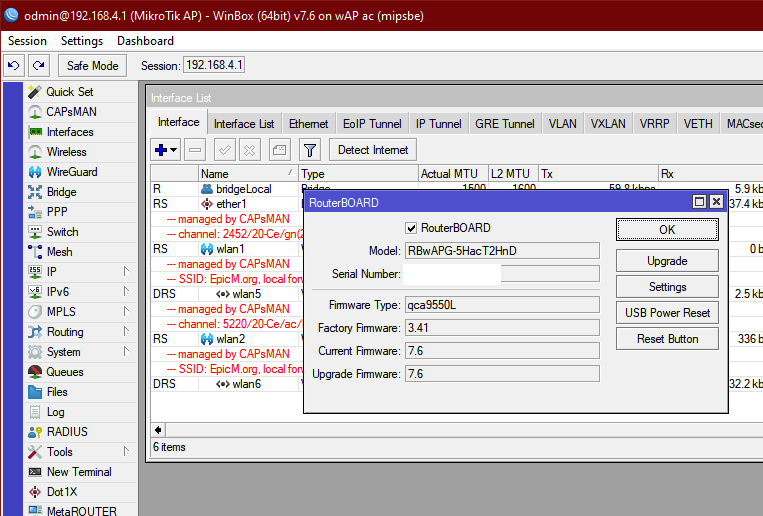Expand the Routing submenu
The width and height of the screenshot is (763, 516).
tap(65, 332)
